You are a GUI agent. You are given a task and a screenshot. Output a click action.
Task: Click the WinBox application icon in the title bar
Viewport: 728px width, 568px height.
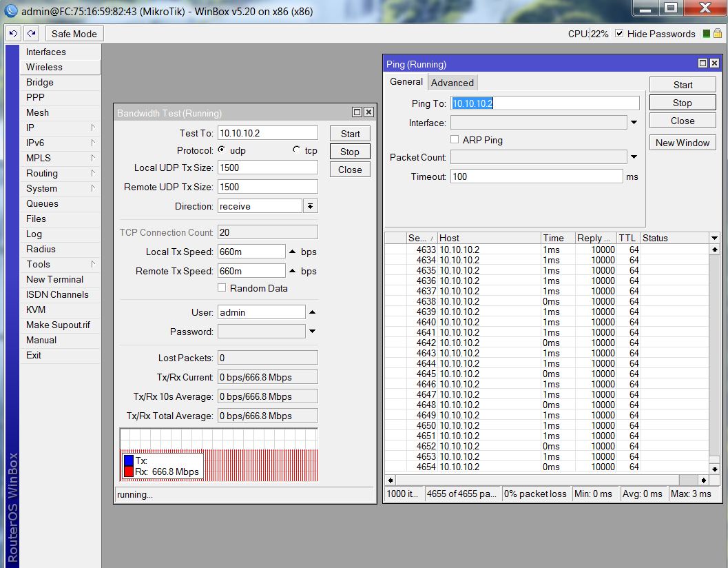[11, 11]
